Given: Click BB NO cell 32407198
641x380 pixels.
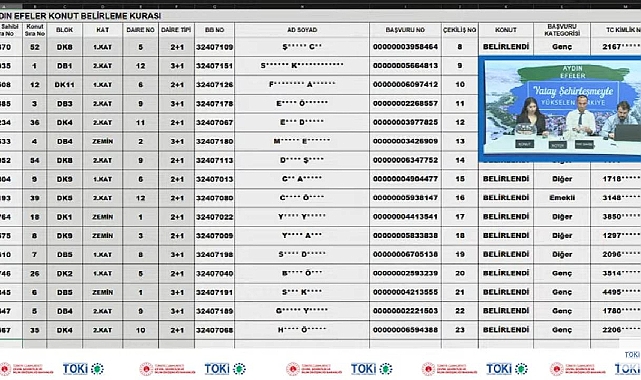Looking at the screenshot, I should click(215, 255).
